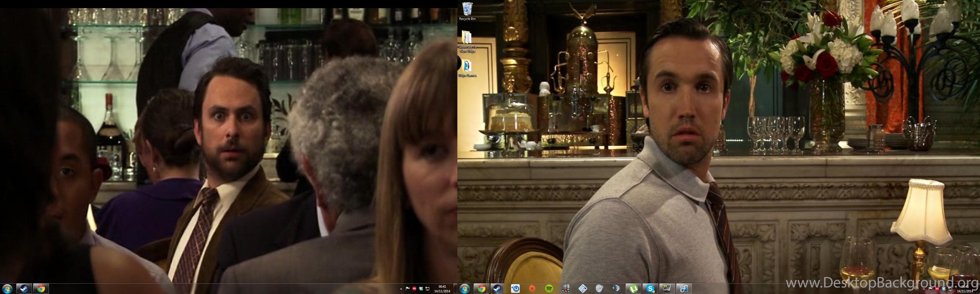Screen dimensions: 980x294
Task: Open the computer with 3D glasses icon
Action: tap(566, 289)
